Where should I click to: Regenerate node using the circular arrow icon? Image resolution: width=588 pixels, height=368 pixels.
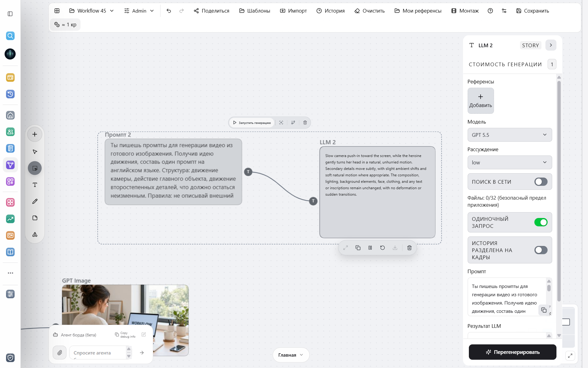click(383, 248)
